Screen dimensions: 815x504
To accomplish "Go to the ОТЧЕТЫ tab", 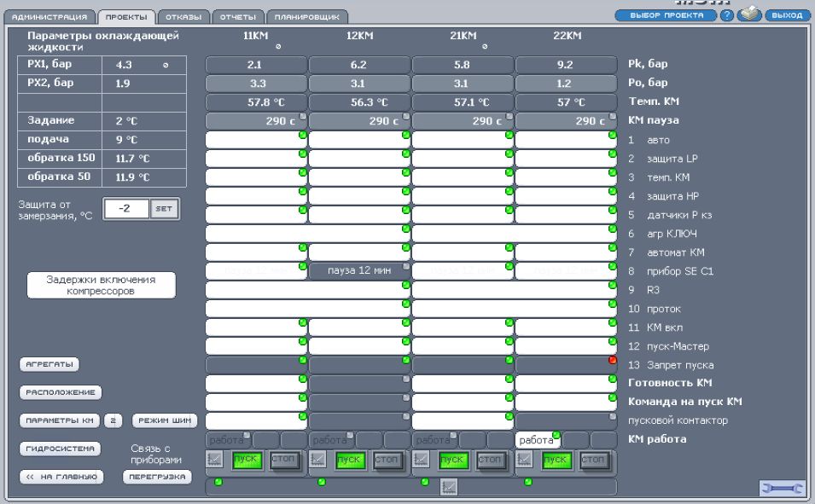I will pyautogui.click(x=238, y=17).
